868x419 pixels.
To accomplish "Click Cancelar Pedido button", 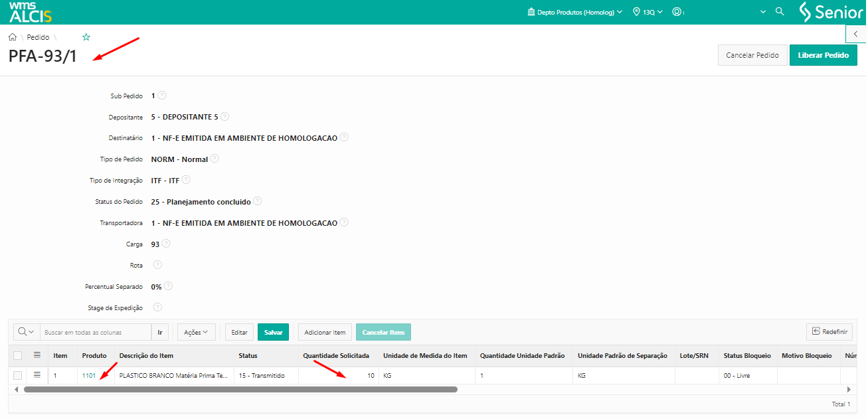I will click(x=752, y=55).
